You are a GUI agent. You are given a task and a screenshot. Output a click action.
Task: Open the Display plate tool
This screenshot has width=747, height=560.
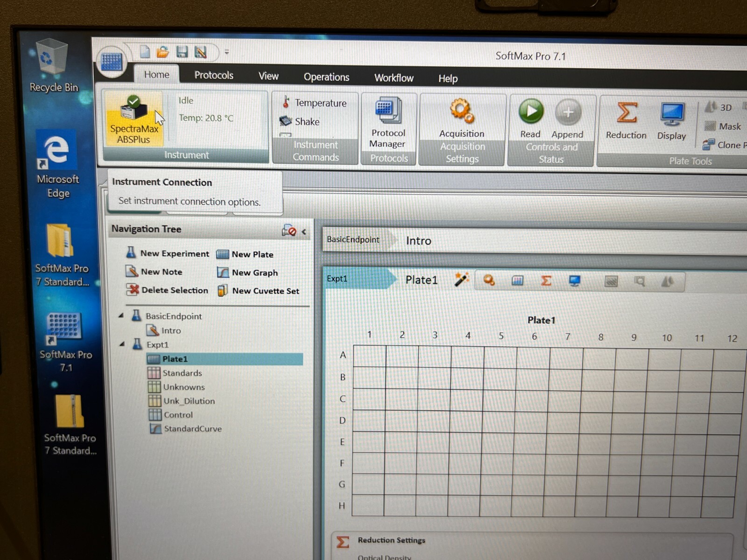tap(671, 121)
